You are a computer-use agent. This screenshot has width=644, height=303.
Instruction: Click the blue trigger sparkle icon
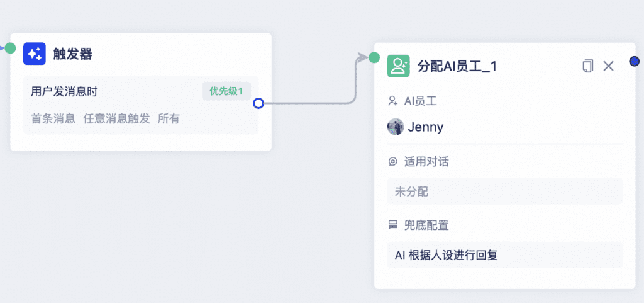click(35, 54)
